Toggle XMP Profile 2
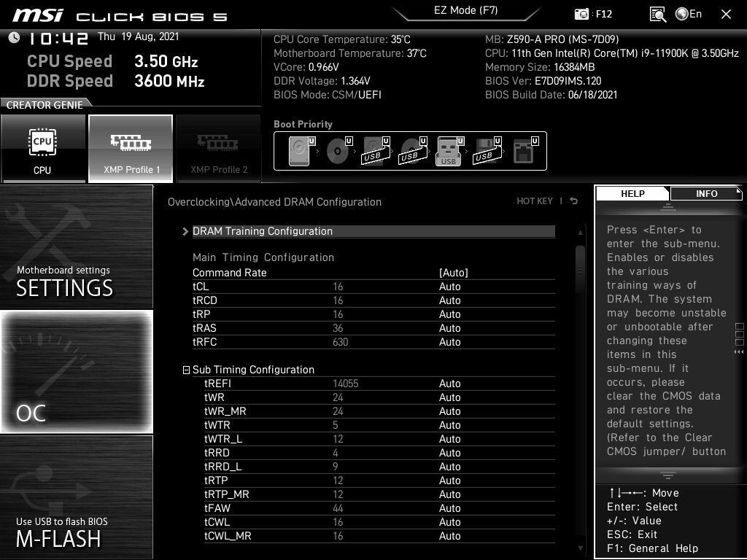The height and width of the screenshot is (560, 747). click(219, 149)
